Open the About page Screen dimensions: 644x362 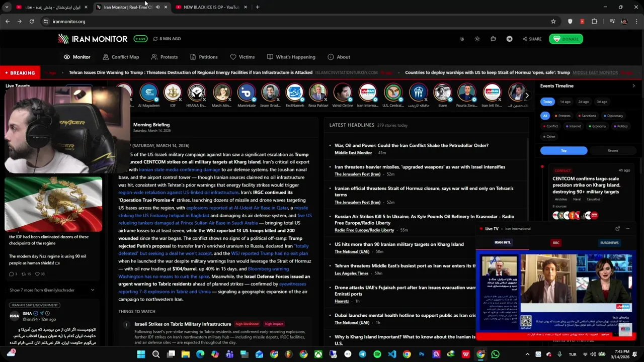pos(339,57)
